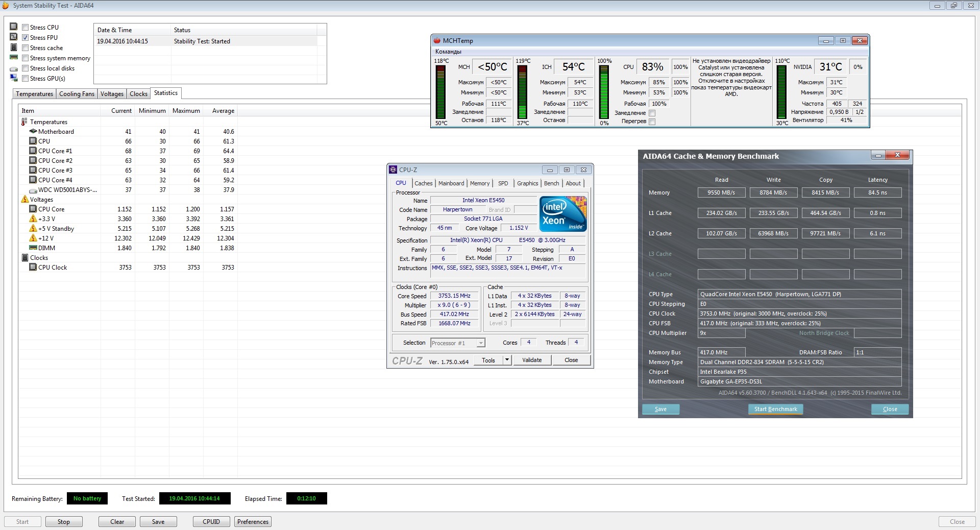Click the MCH temperature bar gauge in MCHTemp
The image size is (980, 530).
point(440,92)
